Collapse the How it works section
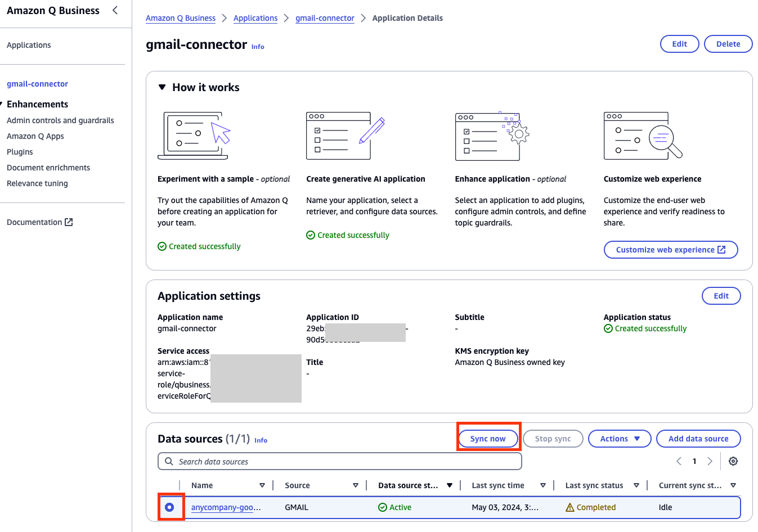Image resolution: width=758 pixels, height=532 pixels. point(162,87)
